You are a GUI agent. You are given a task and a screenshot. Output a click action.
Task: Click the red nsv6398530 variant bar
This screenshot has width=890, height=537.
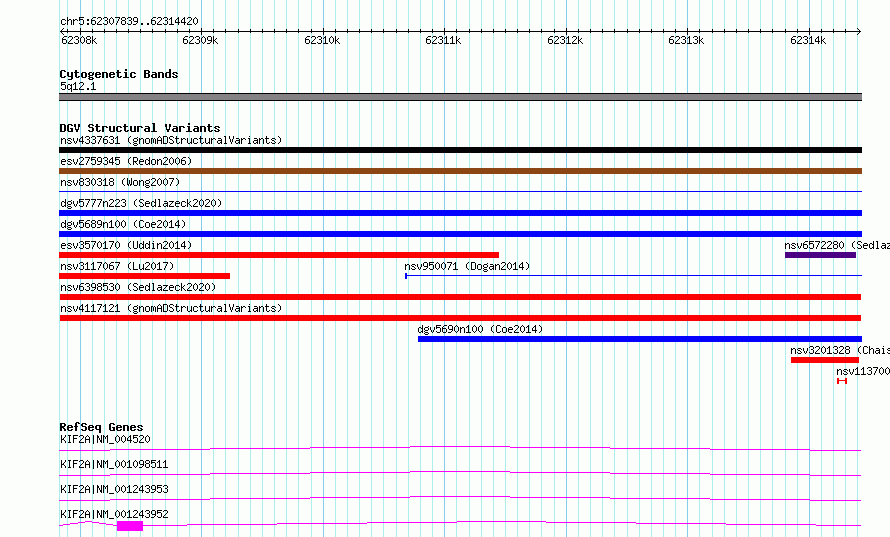[460, 297]
